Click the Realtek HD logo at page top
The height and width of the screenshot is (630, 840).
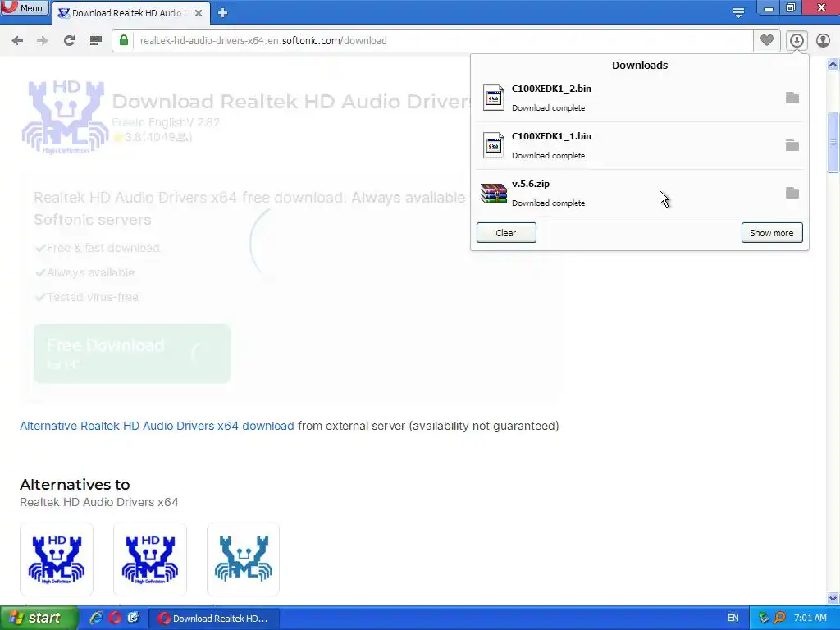(65, 117)
